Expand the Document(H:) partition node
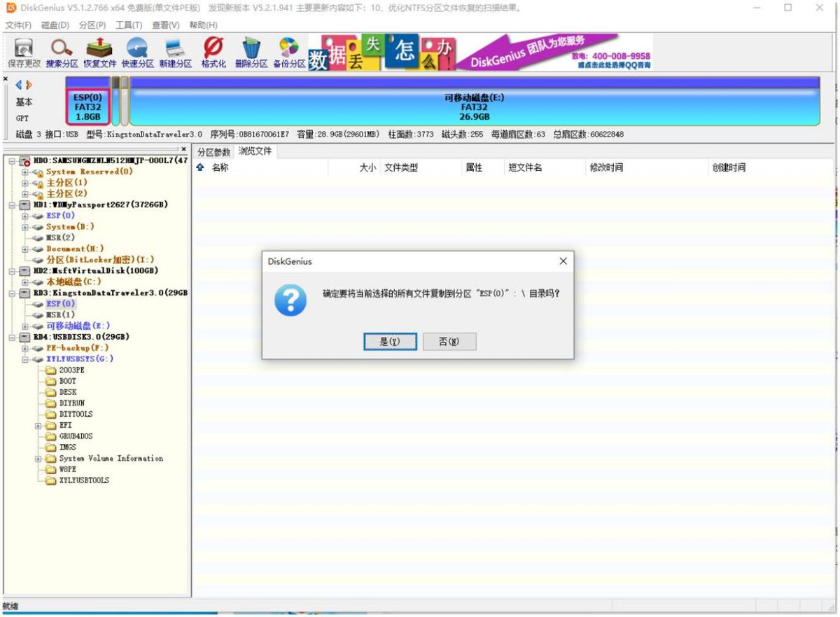The width and height of the screenshot is (840, 617). click(x=25, y=249)
